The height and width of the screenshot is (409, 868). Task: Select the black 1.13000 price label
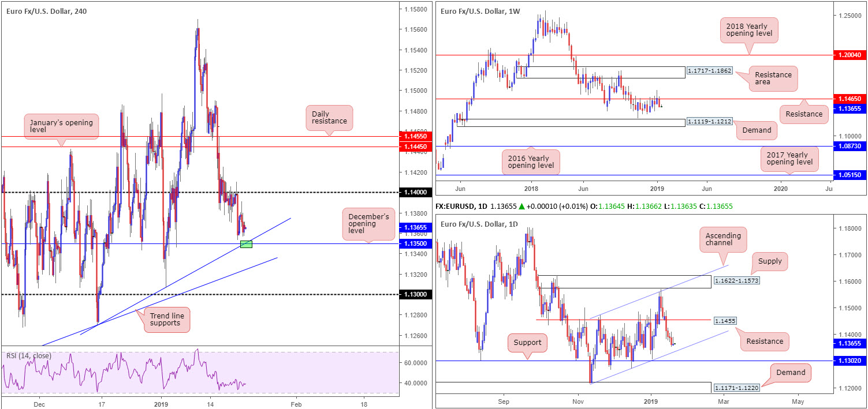(415, 295)
